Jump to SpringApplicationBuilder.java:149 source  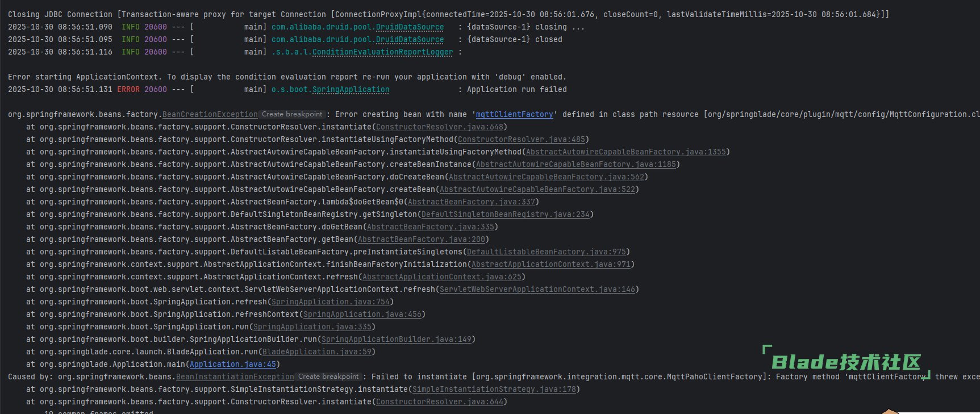click(397, 340)
